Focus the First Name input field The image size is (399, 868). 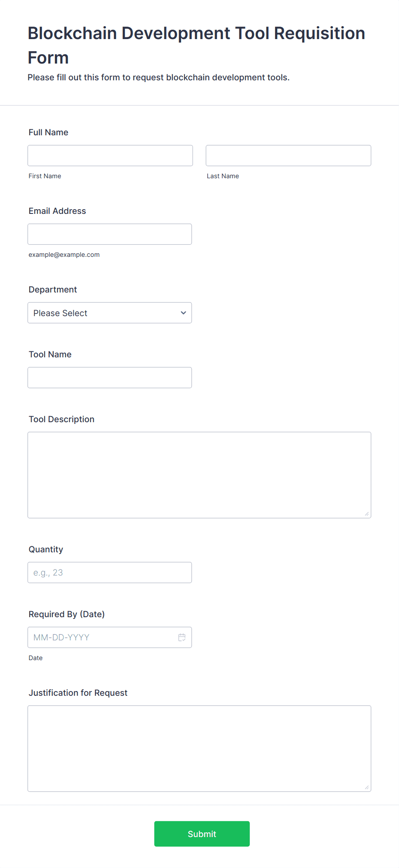click(x=110, y=155)
